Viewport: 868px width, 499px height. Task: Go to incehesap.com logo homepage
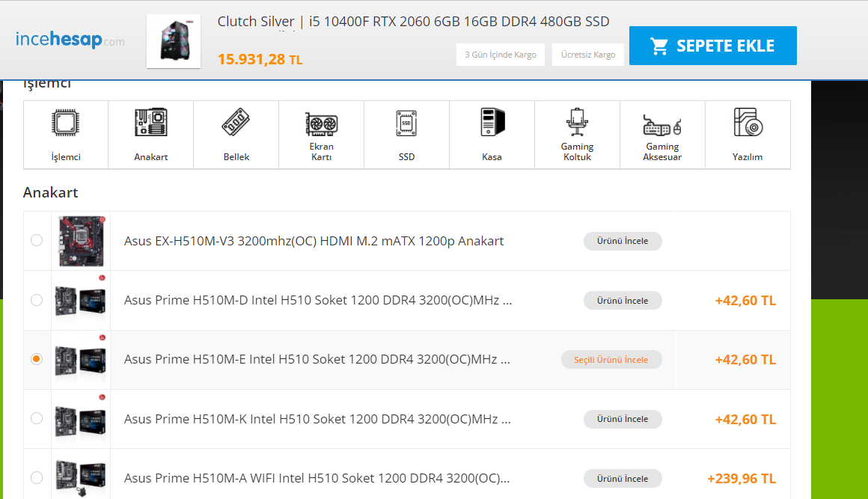click(70, 40)
